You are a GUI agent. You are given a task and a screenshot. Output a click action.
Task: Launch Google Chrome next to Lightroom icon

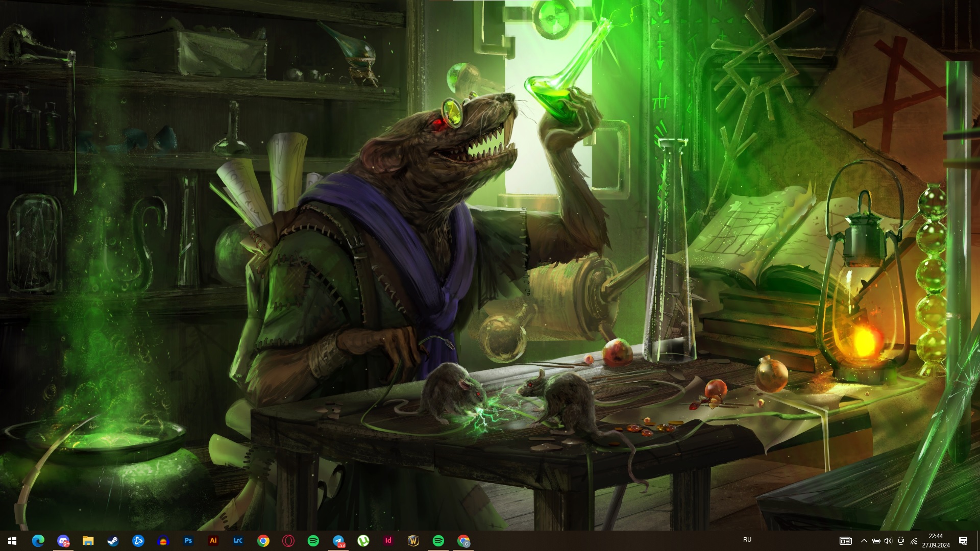pos(263,541)
